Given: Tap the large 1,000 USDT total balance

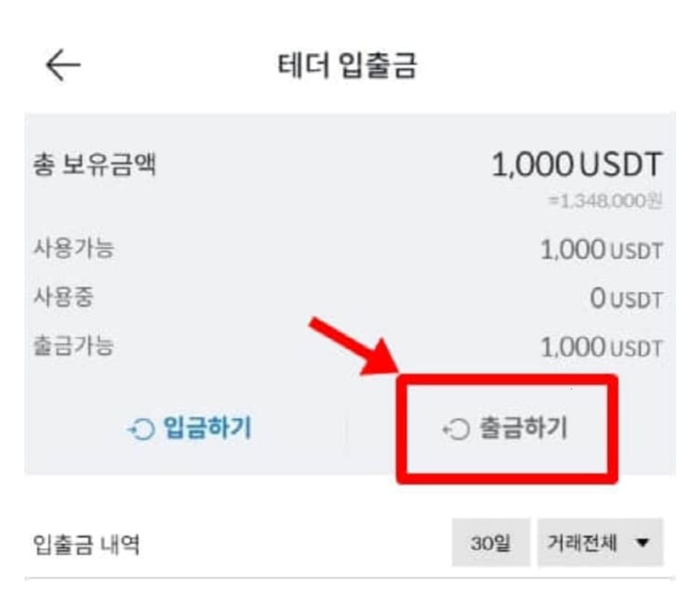Looking at the screenshot, I should pyautogui.click(x=576, y=164).
